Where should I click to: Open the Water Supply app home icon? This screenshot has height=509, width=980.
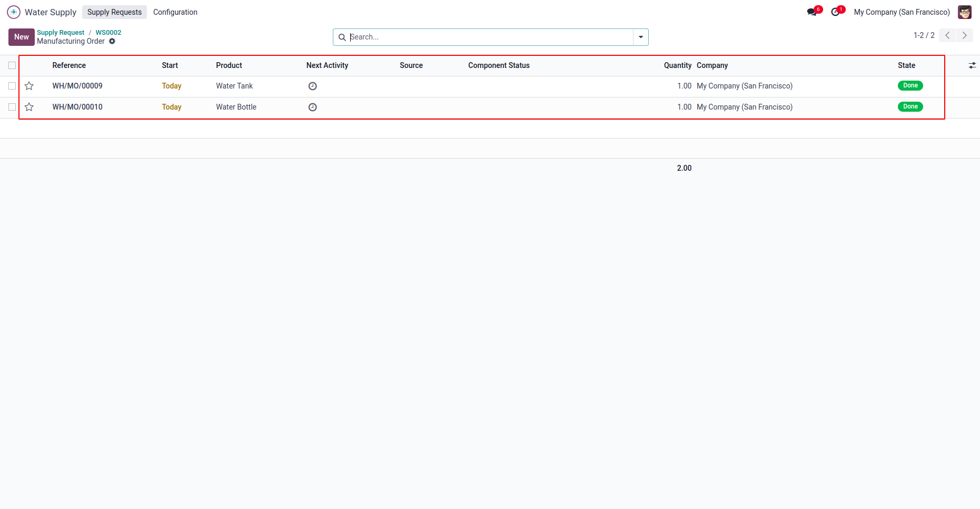pos(14,12)
